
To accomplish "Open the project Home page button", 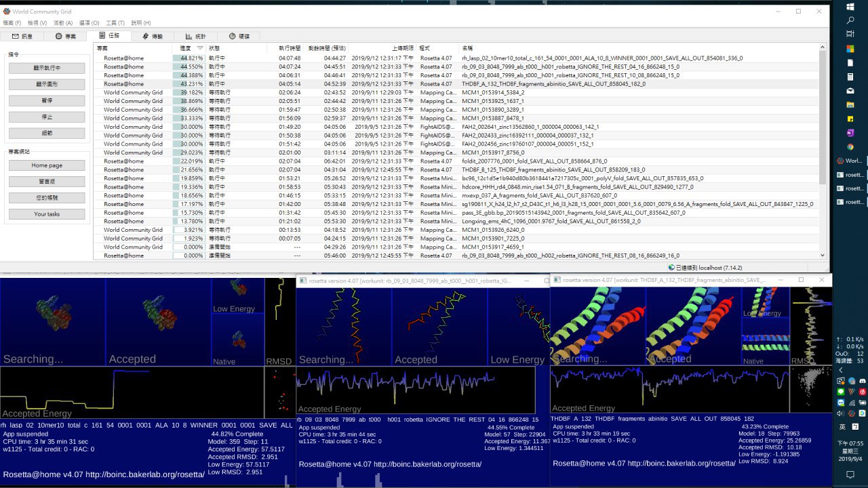I will (x=47, y=165).
